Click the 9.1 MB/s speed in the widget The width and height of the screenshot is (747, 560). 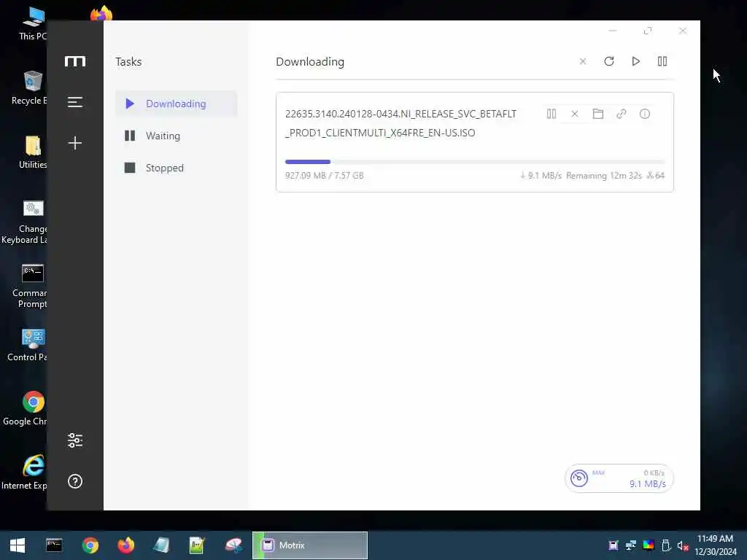pos(648,484)
